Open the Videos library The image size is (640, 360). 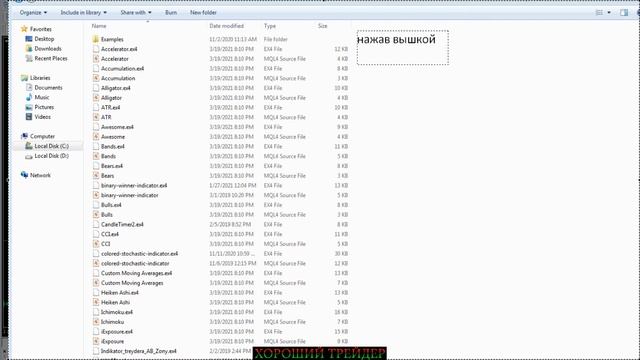[42, 117]
